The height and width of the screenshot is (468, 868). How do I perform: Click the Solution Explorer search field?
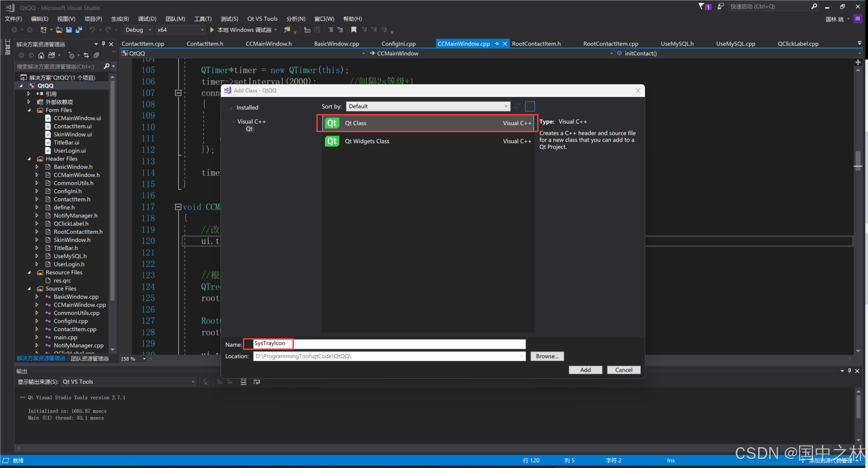(59, 66)
